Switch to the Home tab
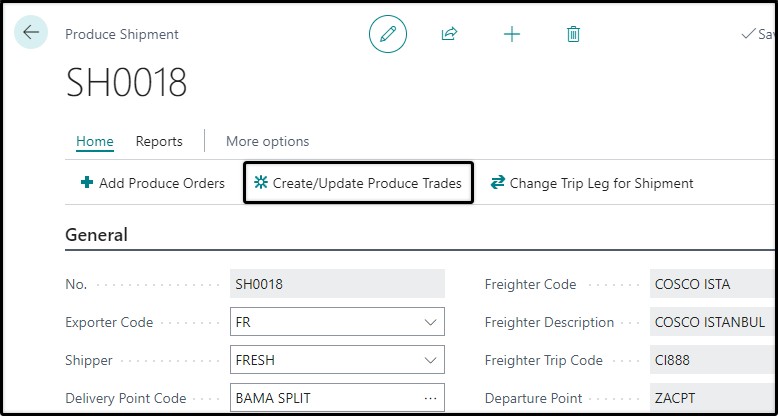This screenshot has width=778, height=416. [x=95, y=141]
